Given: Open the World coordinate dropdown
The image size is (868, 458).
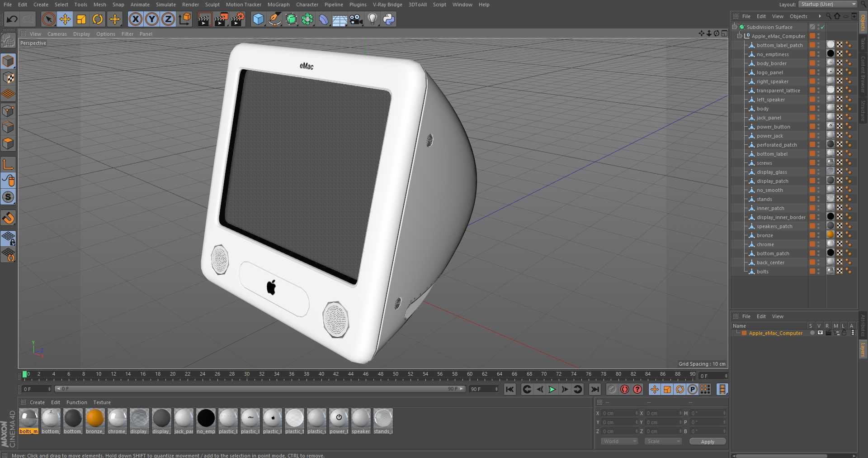Looking at the screenshot, I should click(619, 441).
